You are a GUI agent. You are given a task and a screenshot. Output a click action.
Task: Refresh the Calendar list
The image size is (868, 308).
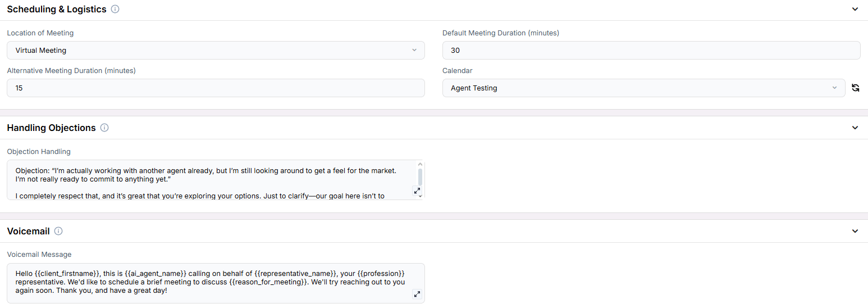pyautogui.click(x=855, y=88)
